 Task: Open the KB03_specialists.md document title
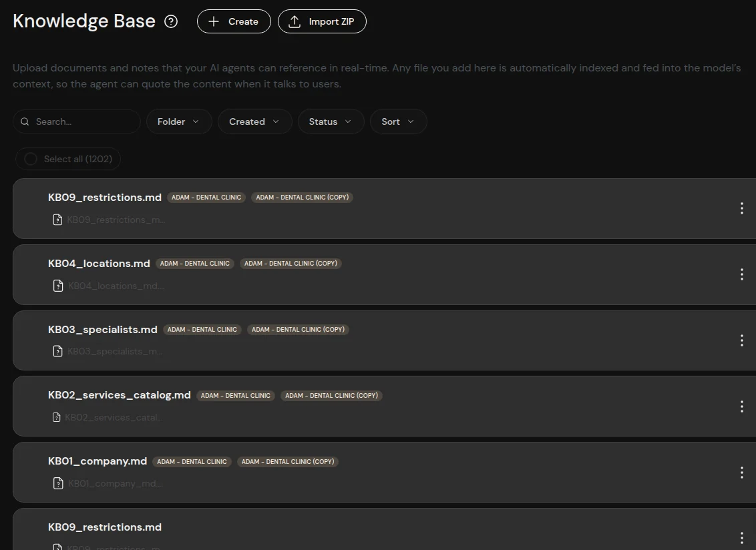(x=103, y=330)
